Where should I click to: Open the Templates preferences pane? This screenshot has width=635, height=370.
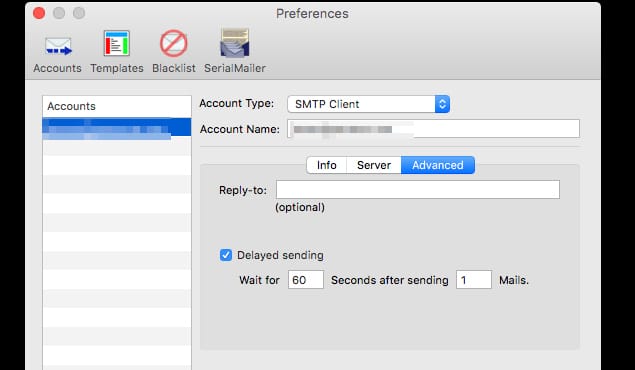tap(117, 52)
